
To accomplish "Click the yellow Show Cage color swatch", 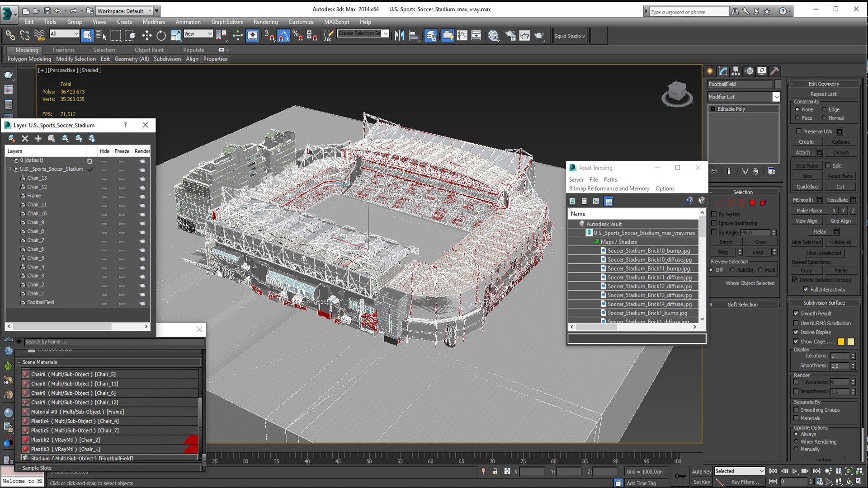I will click(x=850, y=342).
